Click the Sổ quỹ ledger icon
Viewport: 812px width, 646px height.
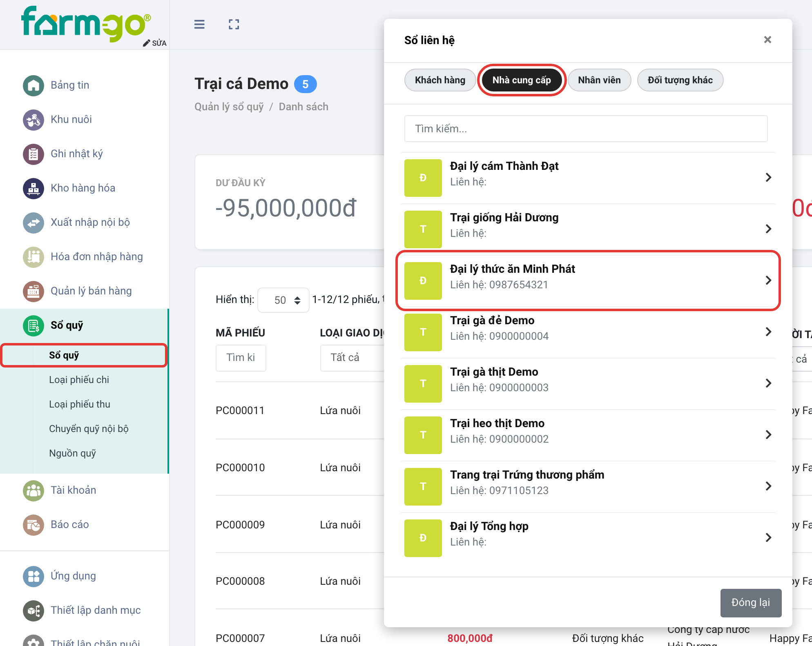tap(33, 325)
